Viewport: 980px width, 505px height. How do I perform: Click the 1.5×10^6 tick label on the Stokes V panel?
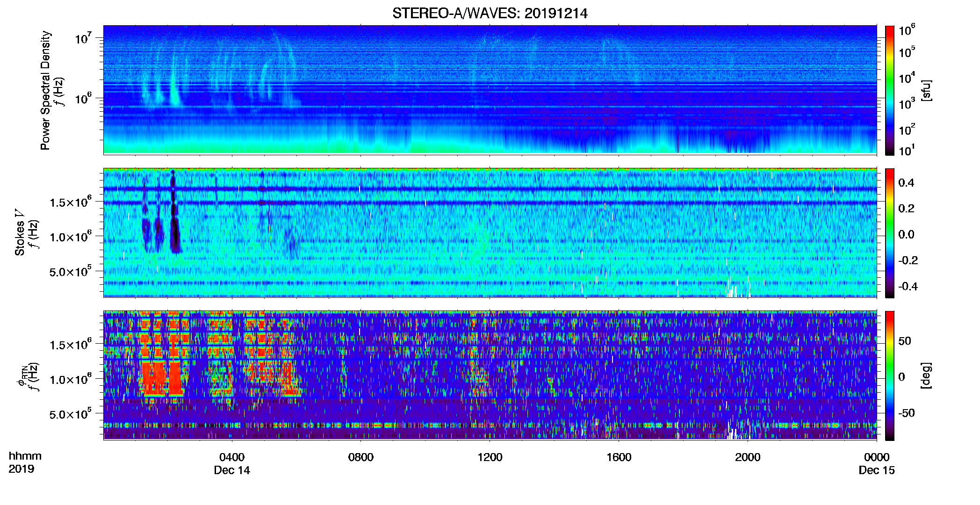[71, 202]
